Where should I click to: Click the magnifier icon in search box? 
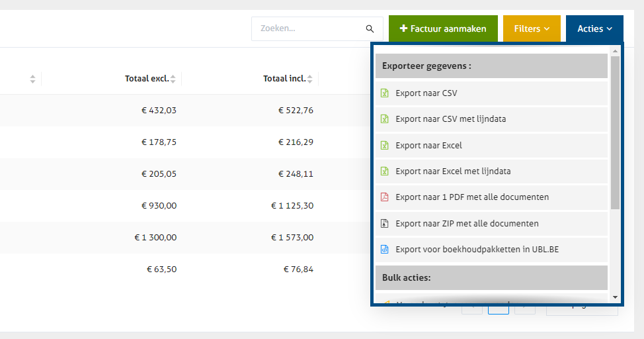click(370, 29)
